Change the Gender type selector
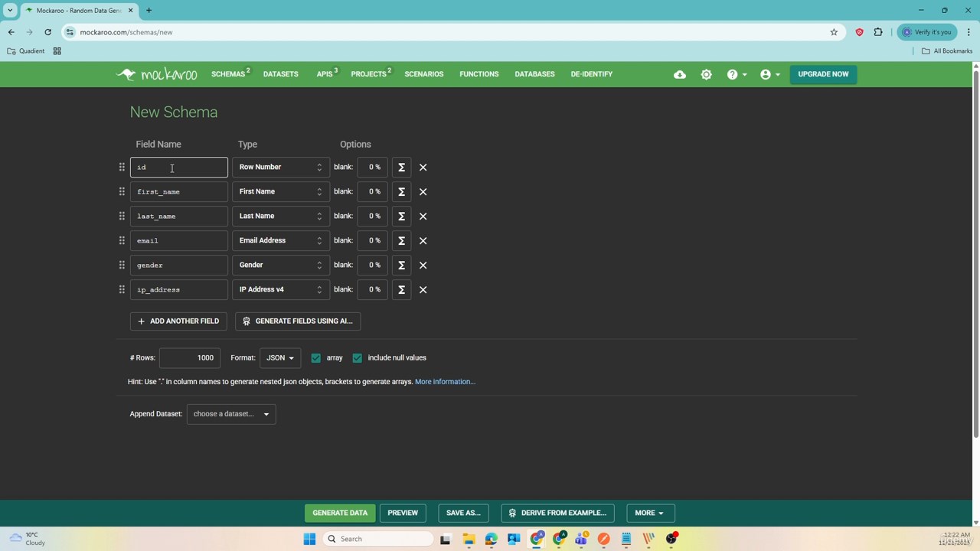980x551 pixels. 281,265
